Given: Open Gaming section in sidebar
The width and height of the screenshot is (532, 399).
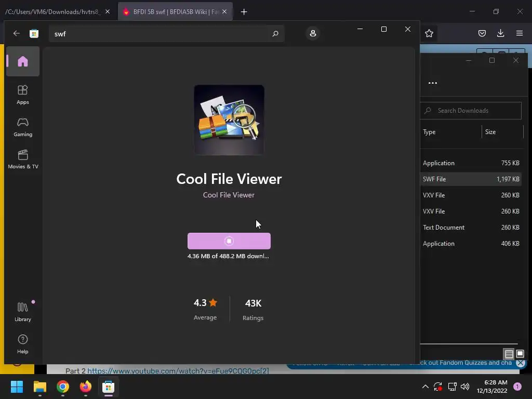Looking at the screenshot, I should pos(23,127).
